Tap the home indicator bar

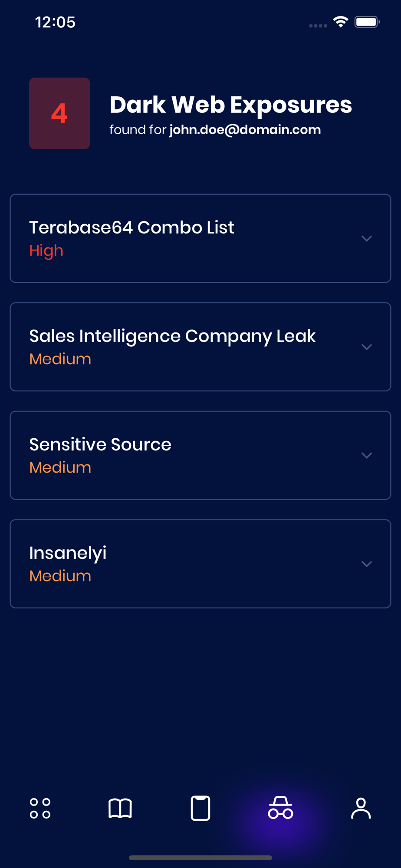[200, 858]
